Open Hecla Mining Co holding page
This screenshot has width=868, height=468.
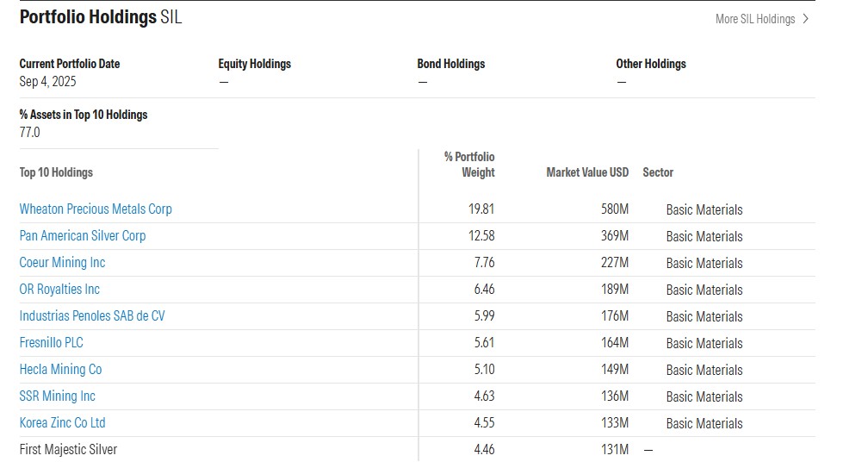[60, 369]
